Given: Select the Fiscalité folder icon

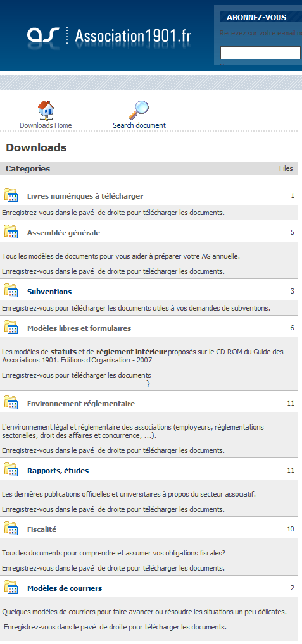Looking at the screenshot, I should pyautogui.click(x=11, y=528).
